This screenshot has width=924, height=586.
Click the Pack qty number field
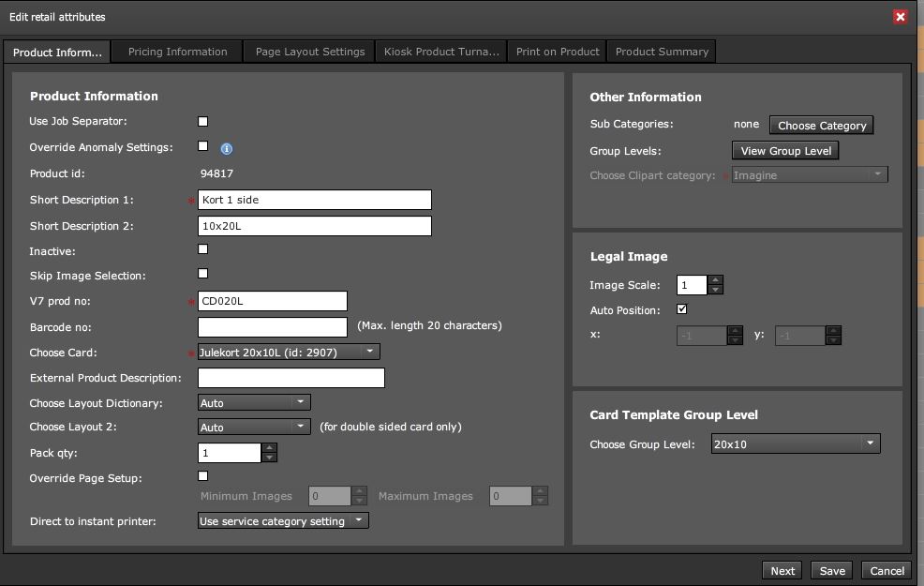pos(230,453)
